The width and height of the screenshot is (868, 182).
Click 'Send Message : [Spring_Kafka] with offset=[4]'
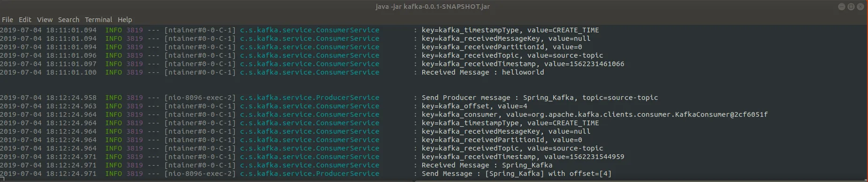click(517, 174)
